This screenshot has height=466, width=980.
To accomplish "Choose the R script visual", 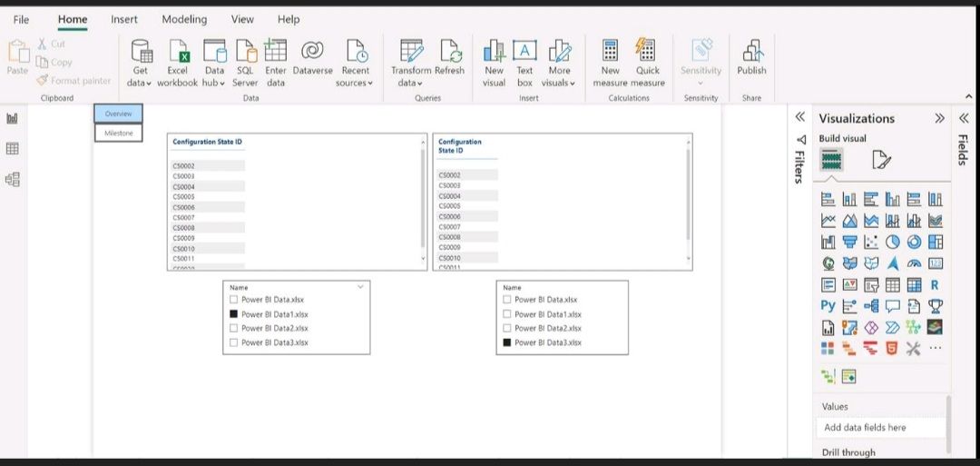I will click(935, 285).
